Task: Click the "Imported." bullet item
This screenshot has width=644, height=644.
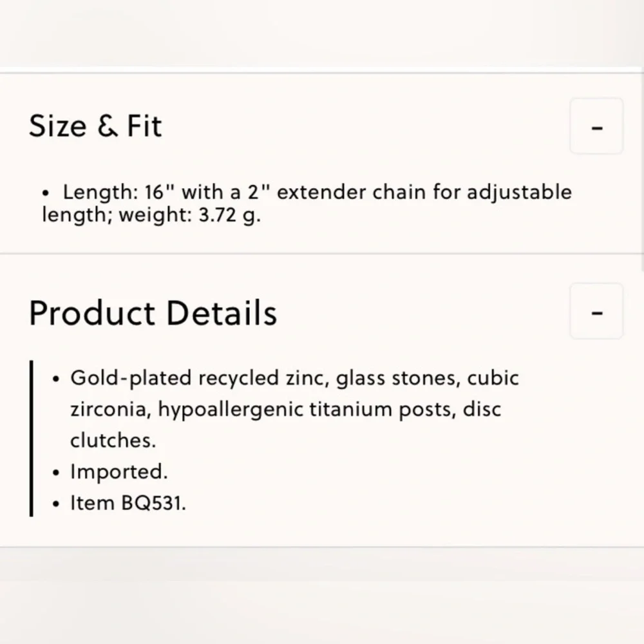Action: pyautogui.click(x=118, y=472)
